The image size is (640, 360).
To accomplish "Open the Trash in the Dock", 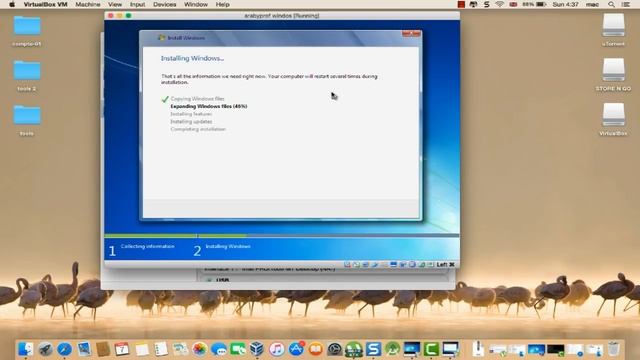I will (613, 349).
